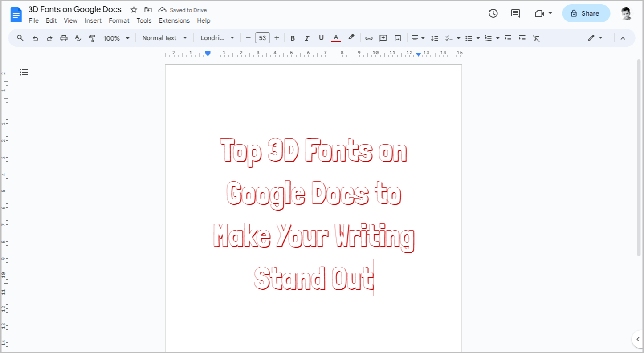Toggle italic formatting
Viewport: 644px width, 353px height.
tap(307, 38)
